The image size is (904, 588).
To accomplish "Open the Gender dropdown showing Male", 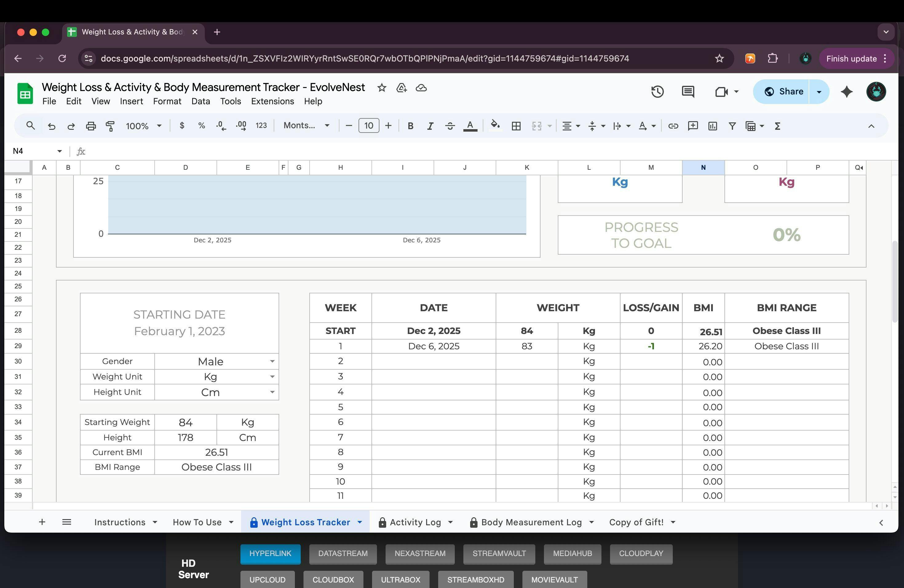I will pos(272,361).
